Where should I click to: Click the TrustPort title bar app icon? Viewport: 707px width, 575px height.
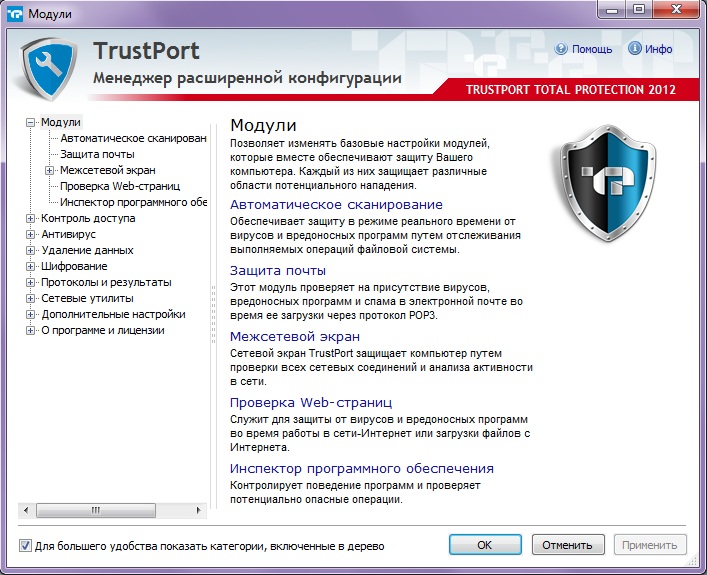coord(15,14)
